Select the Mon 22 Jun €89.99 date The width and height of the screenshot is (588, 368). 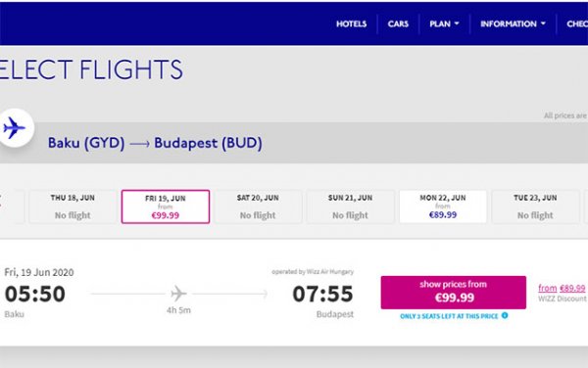point(443,207)
